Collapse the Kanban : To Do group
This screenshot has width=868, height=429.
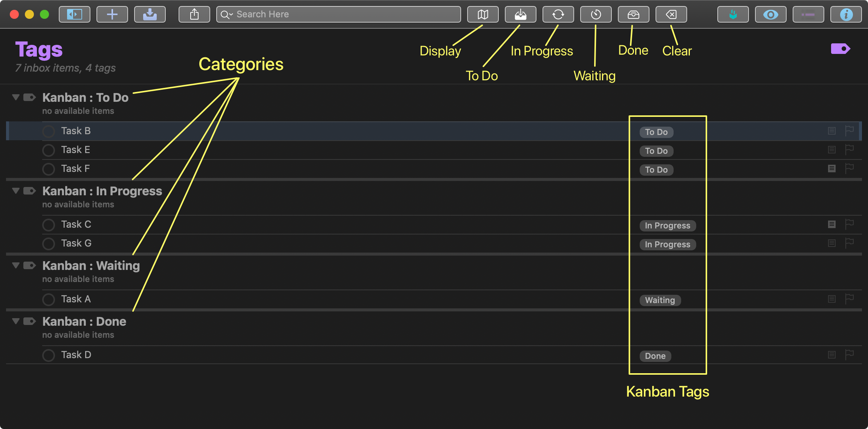pos(16,97)
